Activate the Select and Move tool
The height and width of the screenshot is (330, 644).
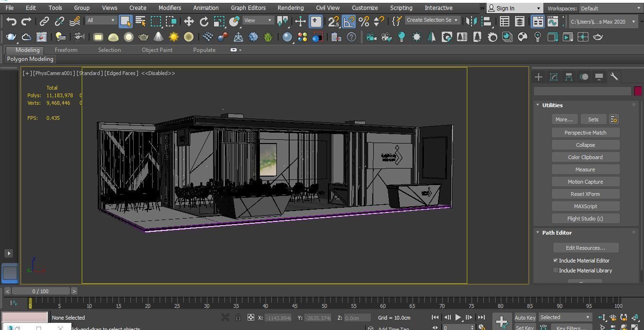pos(189,21)
